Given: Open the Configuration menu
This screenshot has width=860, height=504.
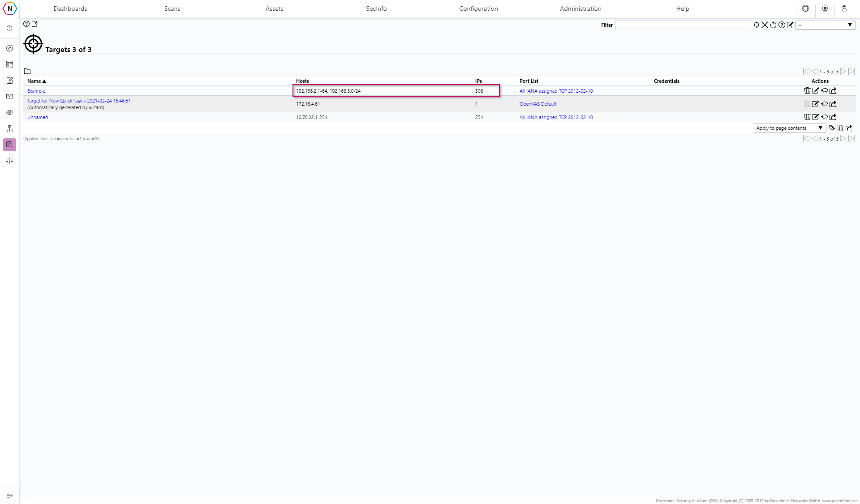Looking at the screenshot, I should 478,9.
